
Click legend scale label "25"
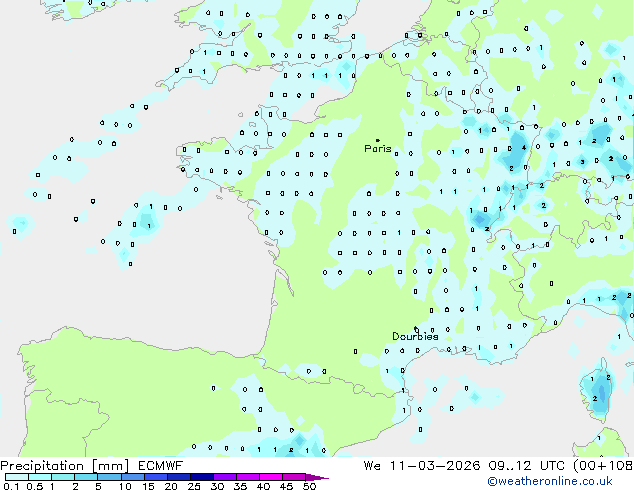click(194, 486)
